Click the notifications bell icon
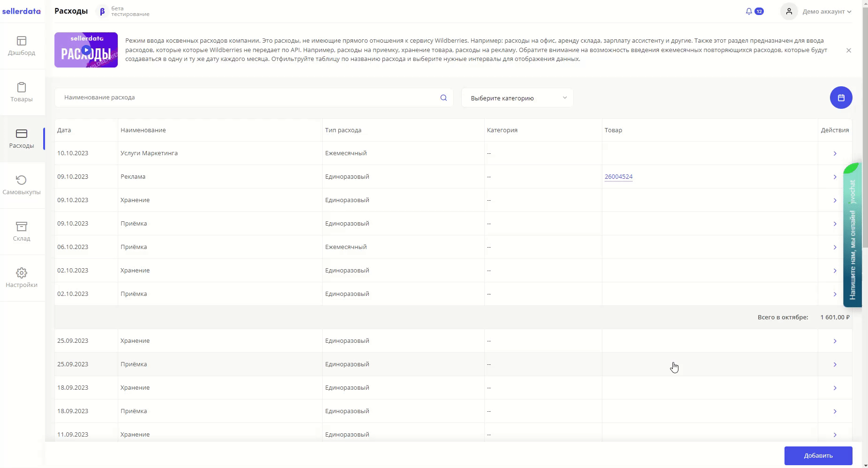The image size is (868, 468). pos(749,11)
